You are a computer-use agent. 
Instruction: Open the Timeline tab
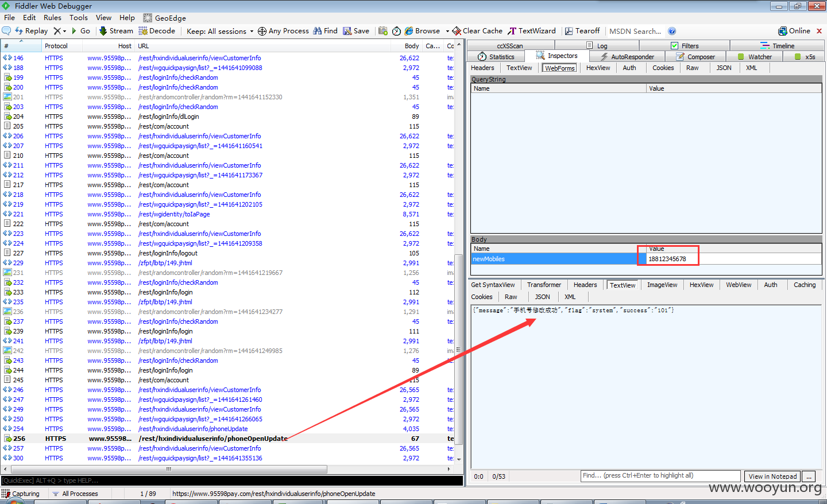click(x=778, y=46)
